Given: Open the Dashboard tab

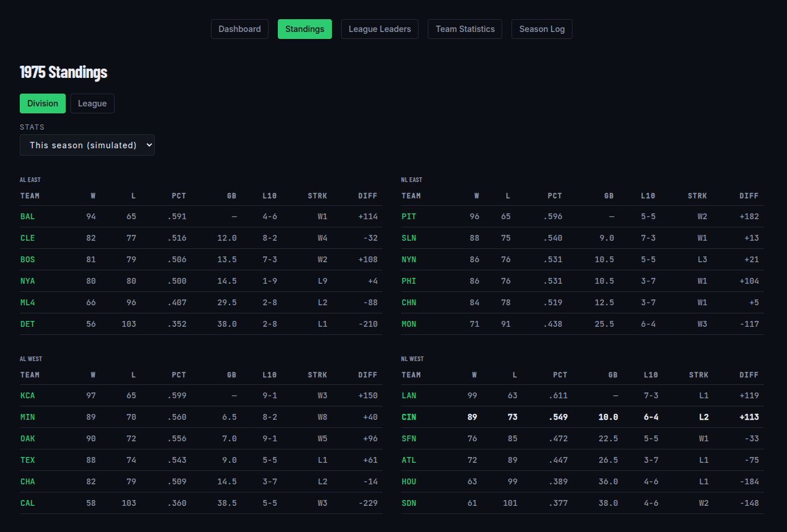Looking at the screenshot, I should pos(239,29).
